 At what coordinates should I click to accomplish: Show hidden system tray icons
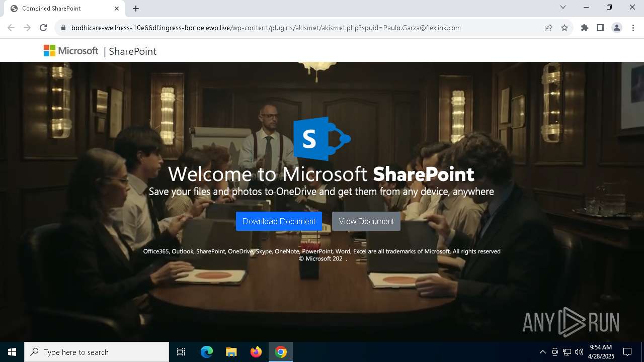542,352
